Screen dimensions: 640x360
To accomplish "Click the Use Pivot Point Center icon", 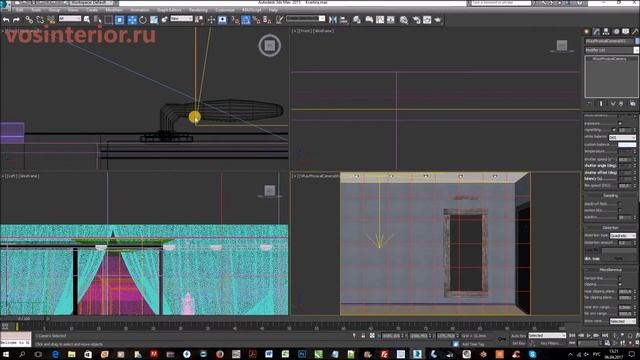I will (x=200, y=20).
